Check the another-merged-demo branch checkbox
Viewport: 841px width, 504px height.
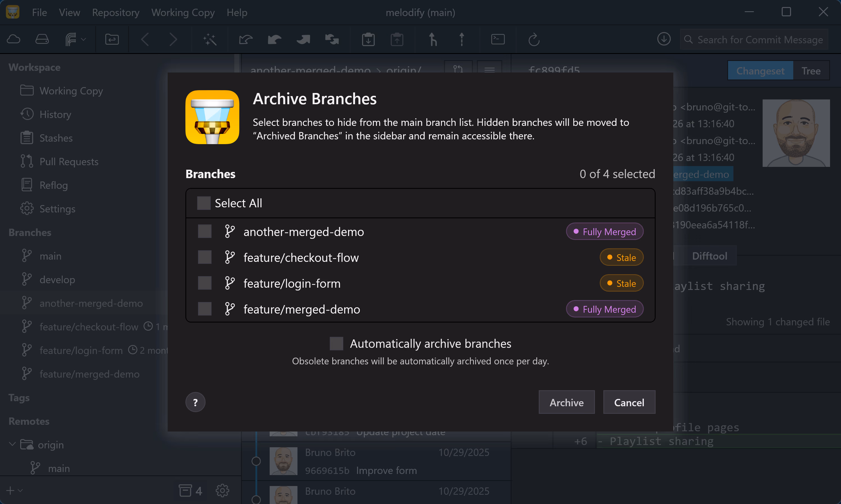coord(204,231)
